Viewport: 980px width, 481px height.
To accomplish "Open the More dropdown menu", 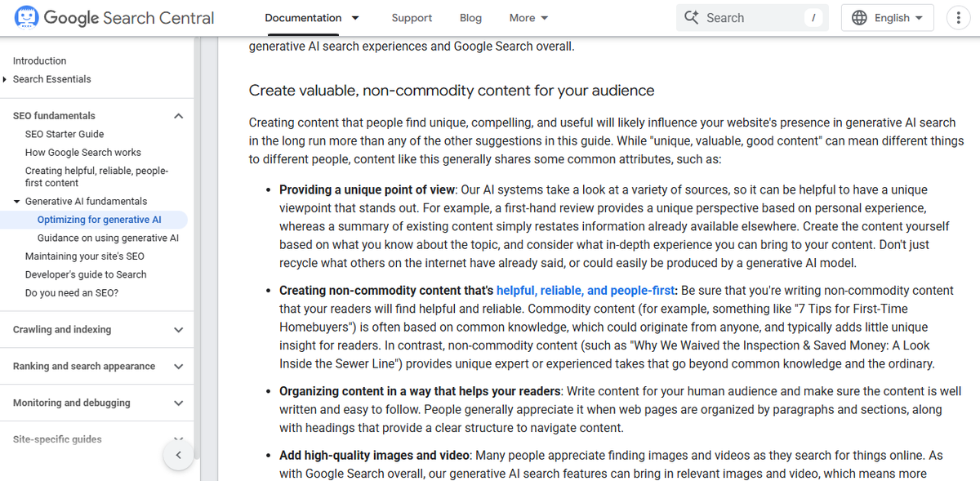I will (x=528, y=18).
